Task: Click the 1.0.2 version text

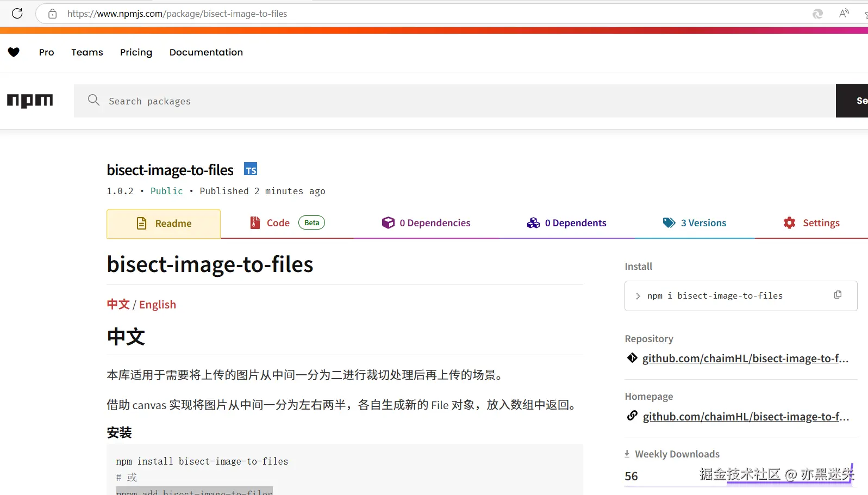Action: coord(120,191)
